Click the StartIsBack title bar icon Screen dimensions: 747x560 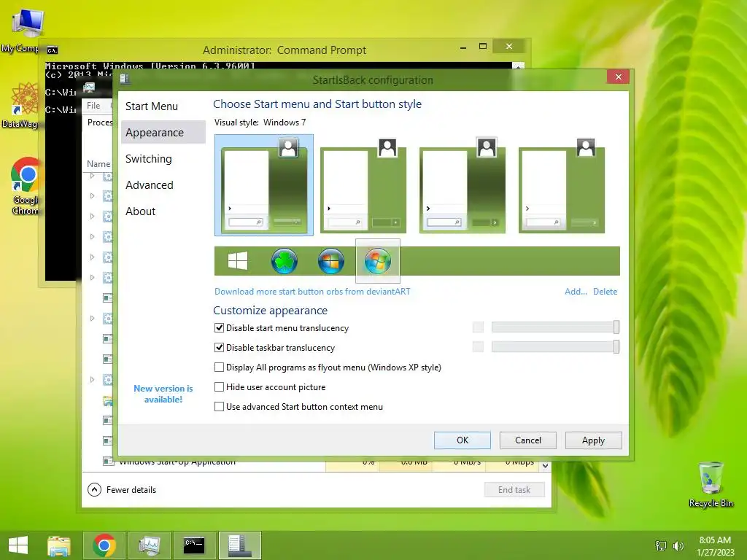tap(125, 79)
